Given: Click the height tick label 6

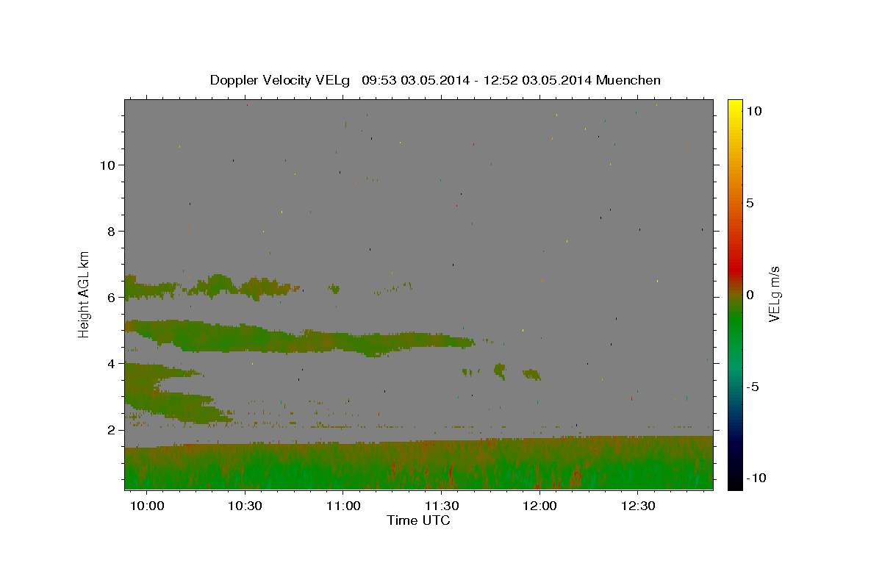Looking at the screenshot, I should click(x=112, y=298).
